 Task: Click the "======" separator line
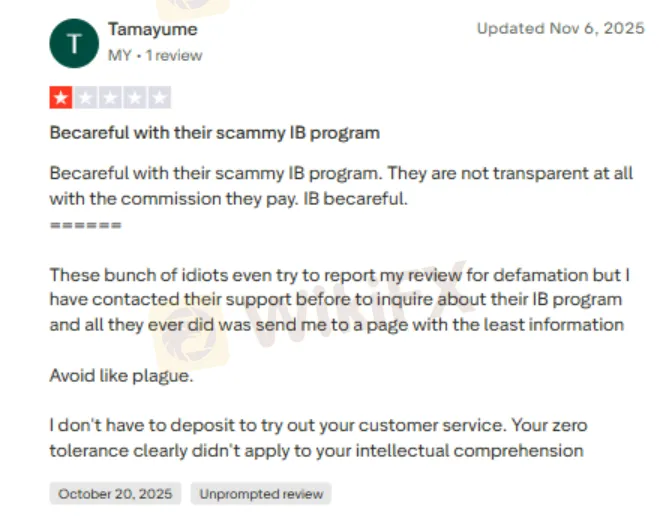85,226
